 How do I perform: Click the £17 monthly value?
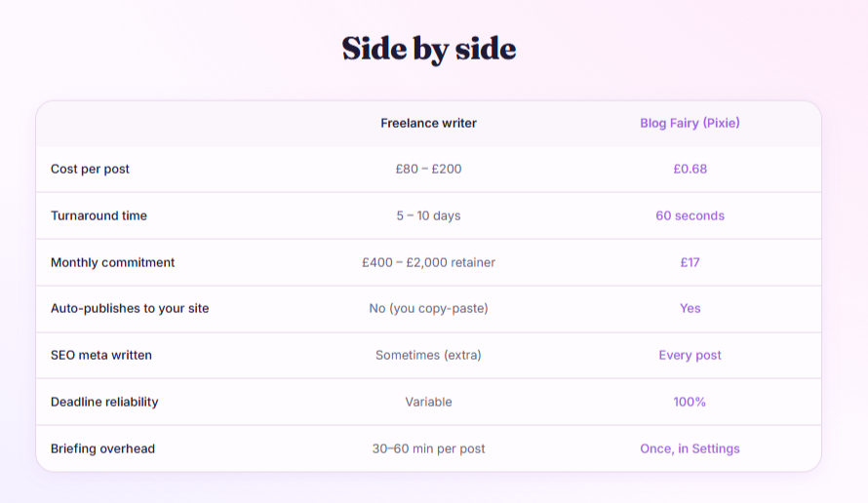pos(690,262)
